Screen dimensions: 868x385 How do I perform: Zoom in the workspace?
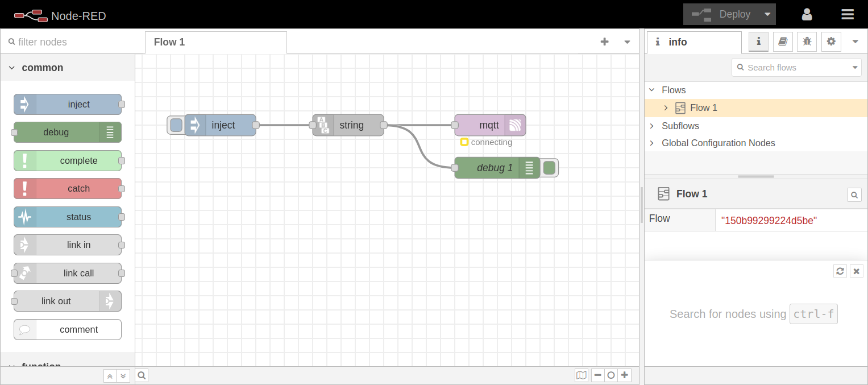coord(625,375)
